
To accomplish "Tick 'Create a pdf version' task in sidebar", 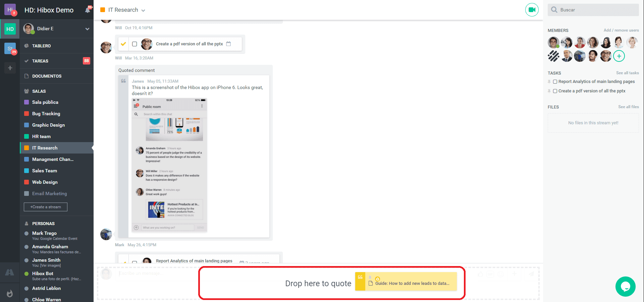I will (555, 91).
